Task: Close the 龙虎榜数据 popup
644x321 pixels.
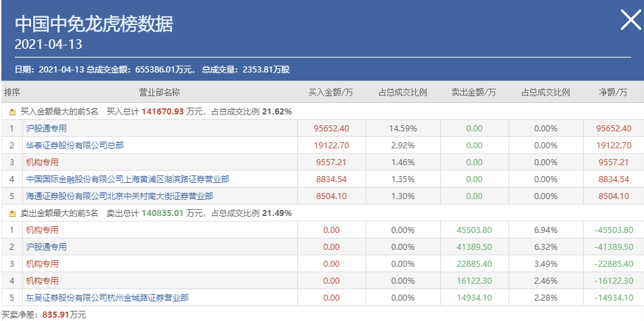Action: pos(630,21)
